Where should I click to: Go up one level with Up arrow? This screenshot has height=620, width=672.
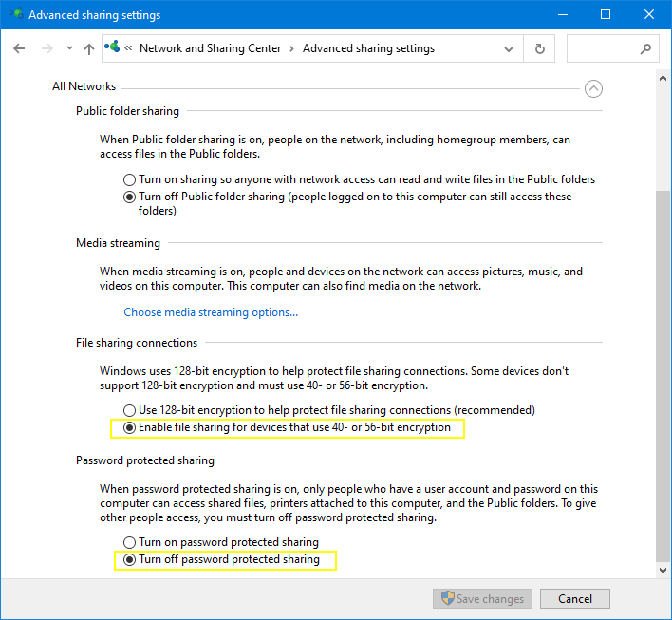[x=89, y=49]
